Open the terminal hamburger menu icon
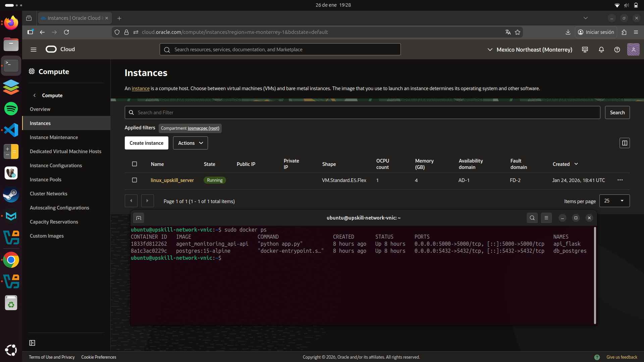The image size is (644, 362). (546, 218)
